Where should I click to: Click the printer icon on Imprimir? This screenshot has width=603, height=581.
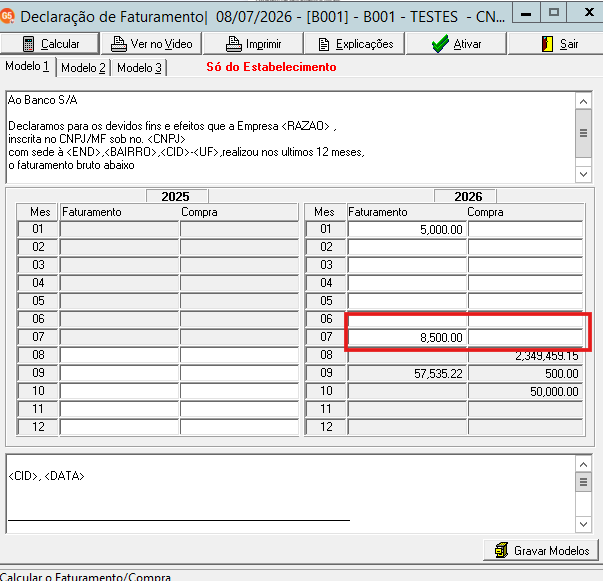(x=234, y=44)
